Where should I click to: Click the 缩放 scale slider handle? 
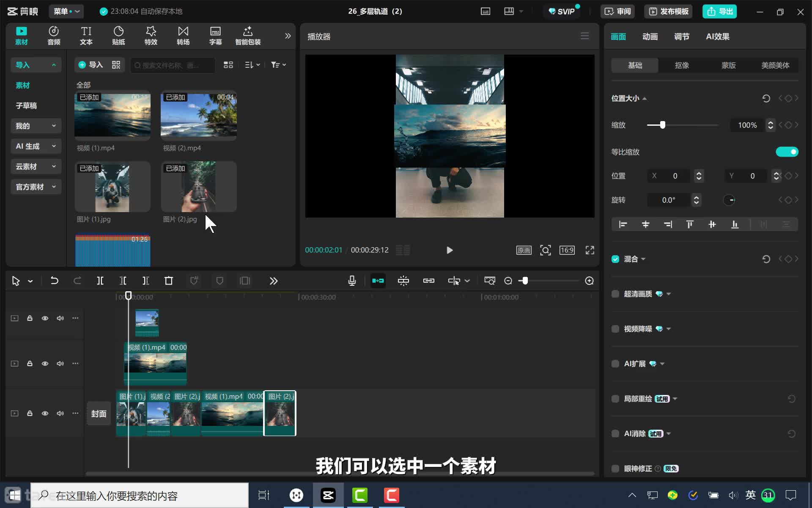[662, 125]
